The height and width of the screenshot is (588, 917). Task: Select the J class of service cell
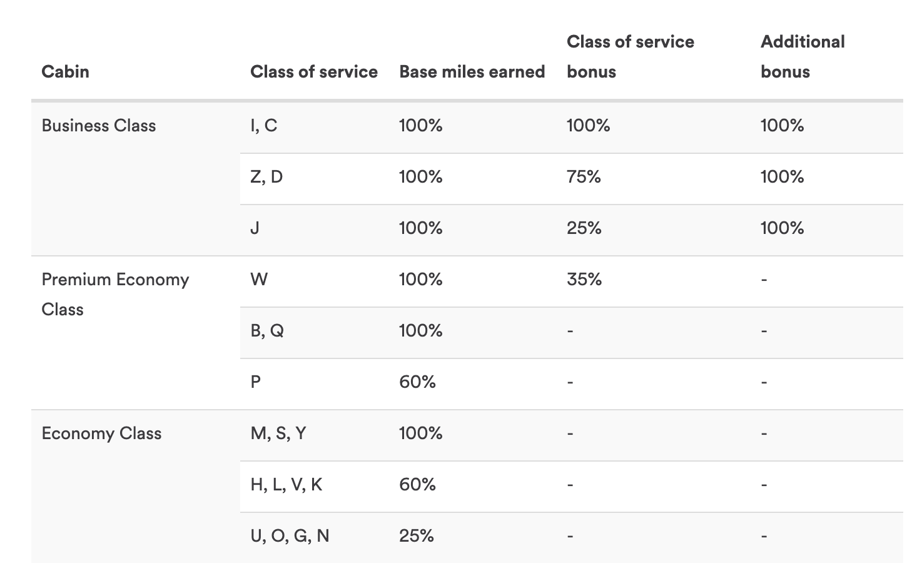255,228
